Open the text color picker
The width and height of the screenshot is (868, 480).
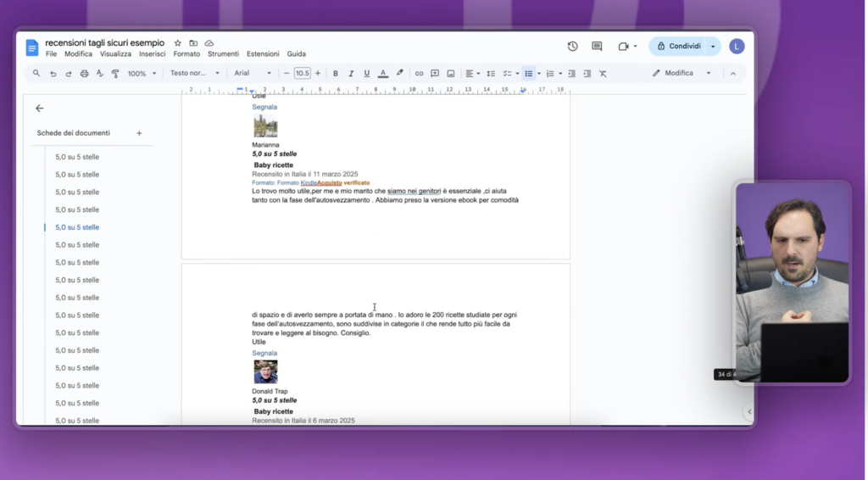[382, 74]
